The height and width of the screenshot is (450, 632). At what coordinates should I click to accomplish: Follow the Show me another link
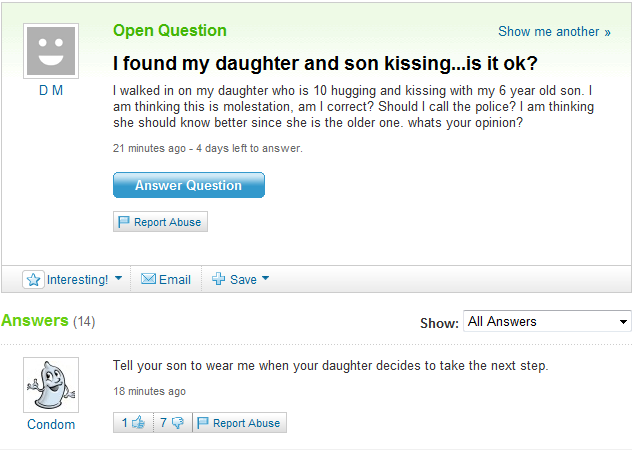tap(554, 32)
